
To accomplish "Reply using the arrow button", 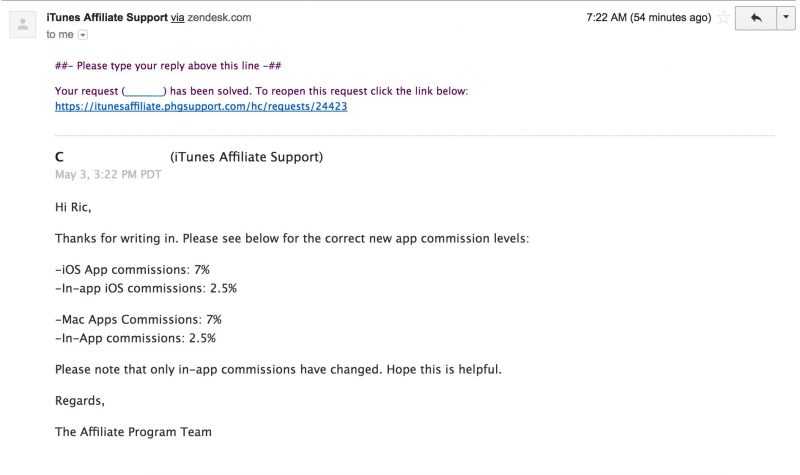I will 756,18.
